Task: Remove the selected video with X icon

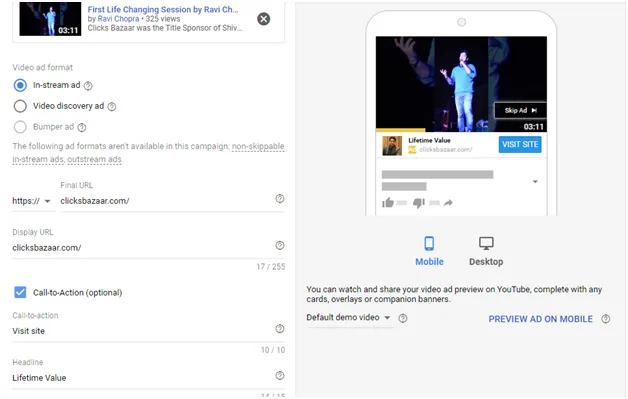Action: tap(263, 19)
